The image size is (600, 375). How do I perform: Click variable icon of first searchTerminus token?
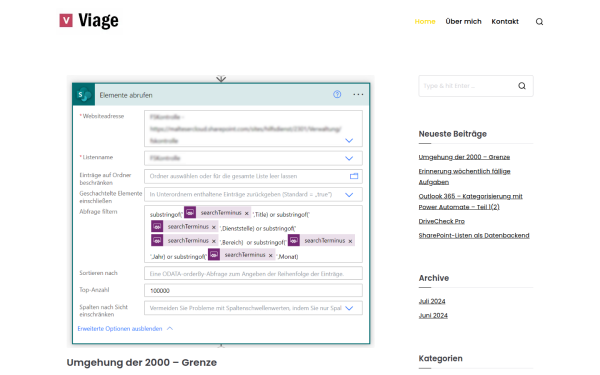190,212
